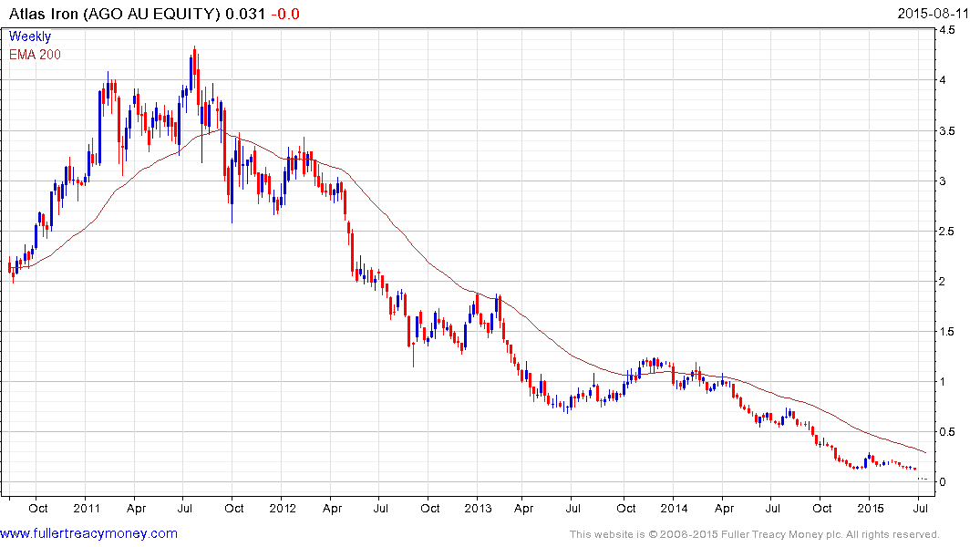Click the '2015' x-axis label

tap(871, 508)
